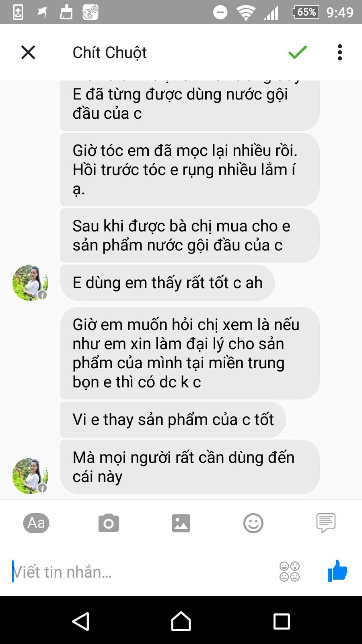The height and width of the screenshot is (644, 362).
Task: Open Android recent apps square button
Action: (282, 621)
